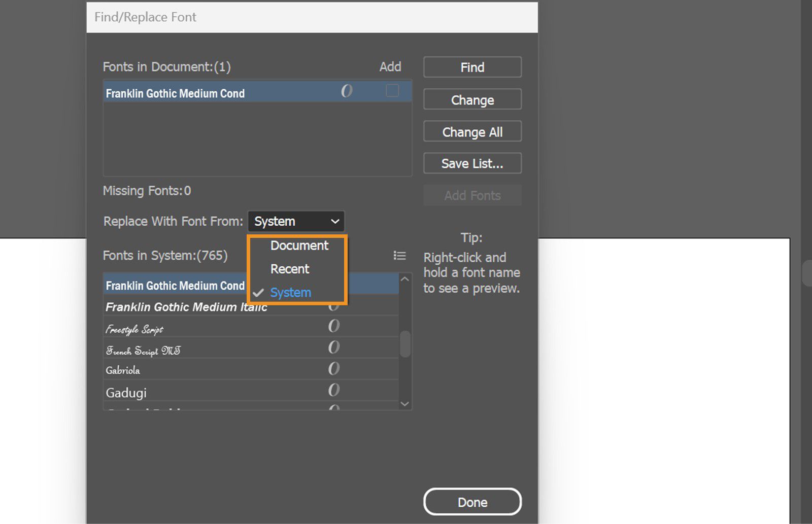Select the checked System menu option
This screenshot has width=812, height=524.
tap(290, 293)
